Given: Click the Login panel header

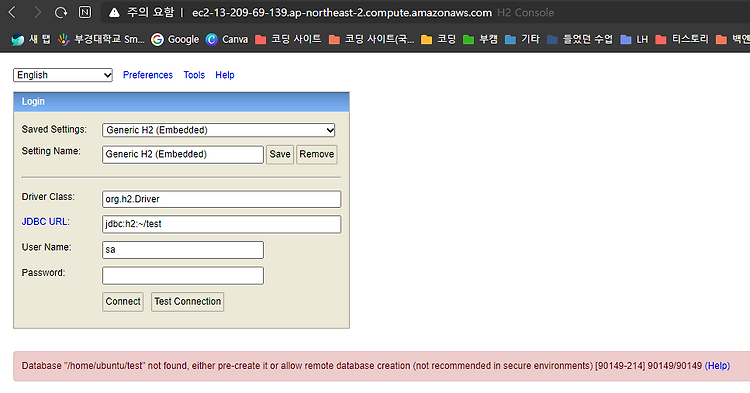Looking at the screenshot, I should [182, 102].
